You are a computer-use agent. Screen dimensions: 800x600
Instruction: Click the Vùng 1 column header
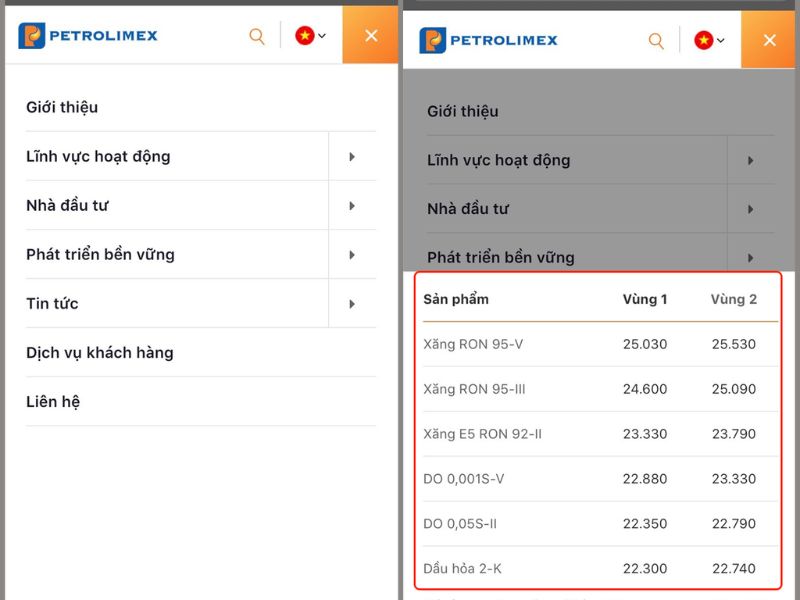coord(645,299)
